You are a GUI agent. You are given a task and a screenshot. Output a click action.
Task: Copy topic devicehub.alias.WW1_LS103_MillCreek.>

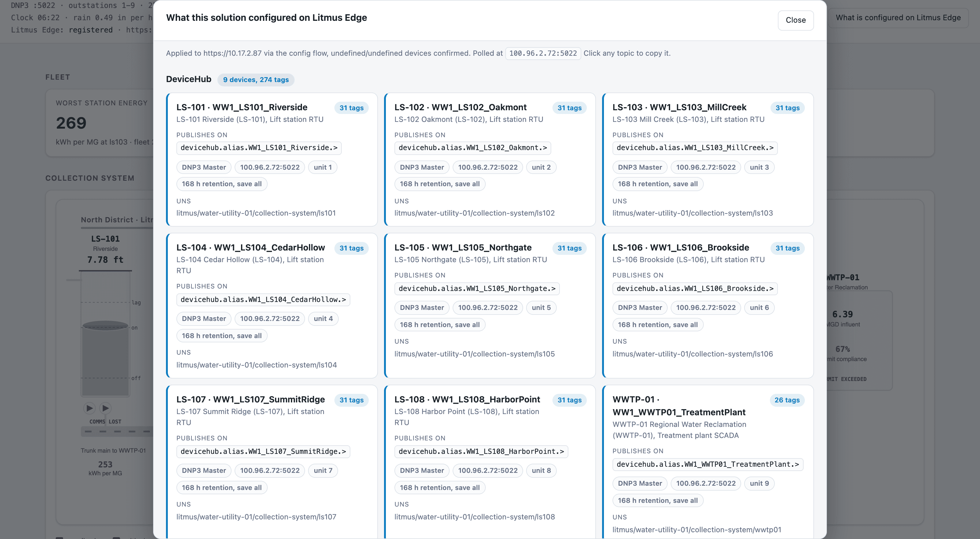point(695,148)
